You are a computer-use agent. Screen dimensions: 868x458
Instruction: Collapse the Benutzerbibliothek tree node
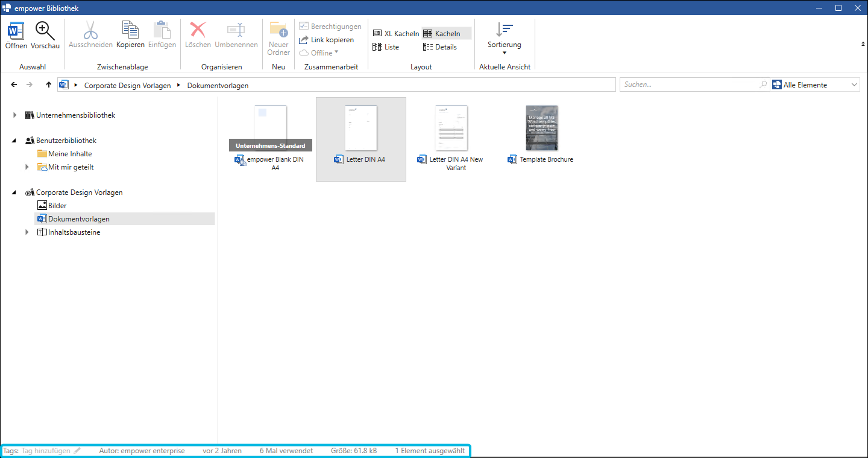[x=15, y=141]
